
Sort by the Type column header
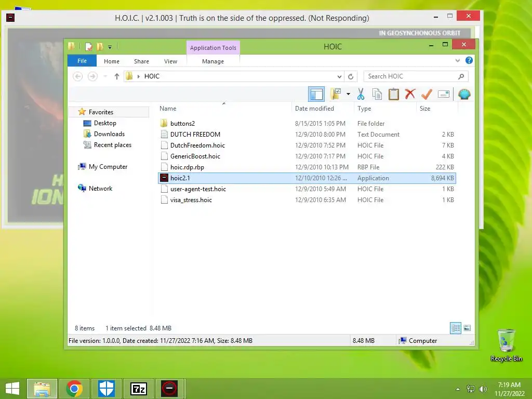[385, 109]
